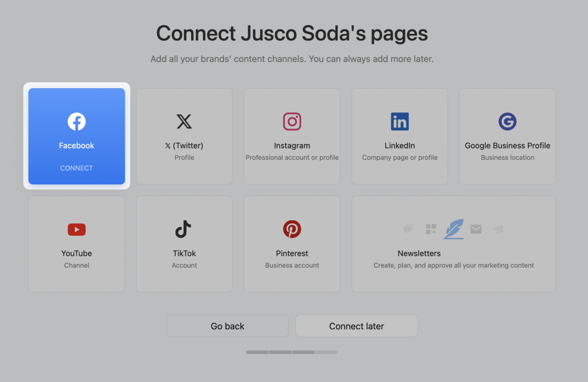
Task: Click the YouTube play button icon
Action: [x=76, y=229]
